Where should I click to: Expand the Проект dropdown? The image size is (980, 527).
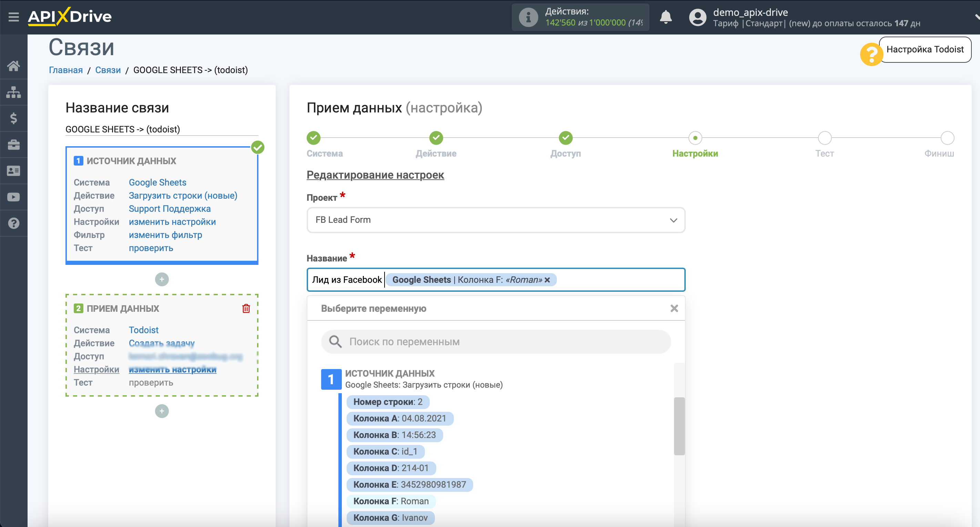tap(496, 220)
